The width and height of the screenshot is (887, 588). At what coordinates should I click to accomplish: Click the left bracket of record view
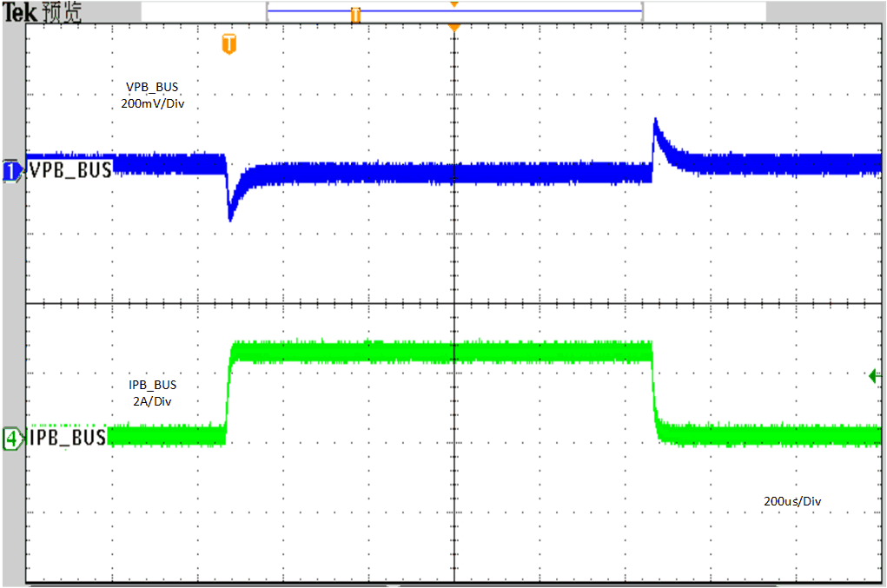tap(269, 11)
